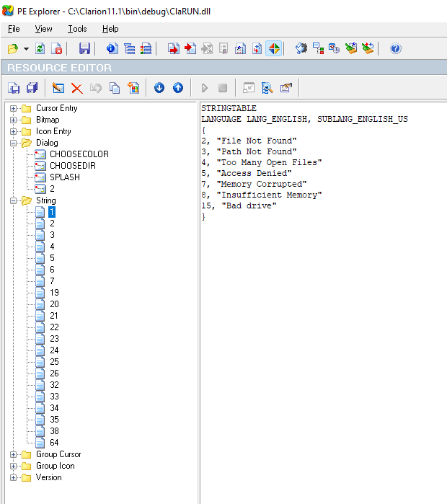Click the Open File folder icon
The width and height of the screenshot is (447, 504).
pyautogui.click(x=13, y=49)
